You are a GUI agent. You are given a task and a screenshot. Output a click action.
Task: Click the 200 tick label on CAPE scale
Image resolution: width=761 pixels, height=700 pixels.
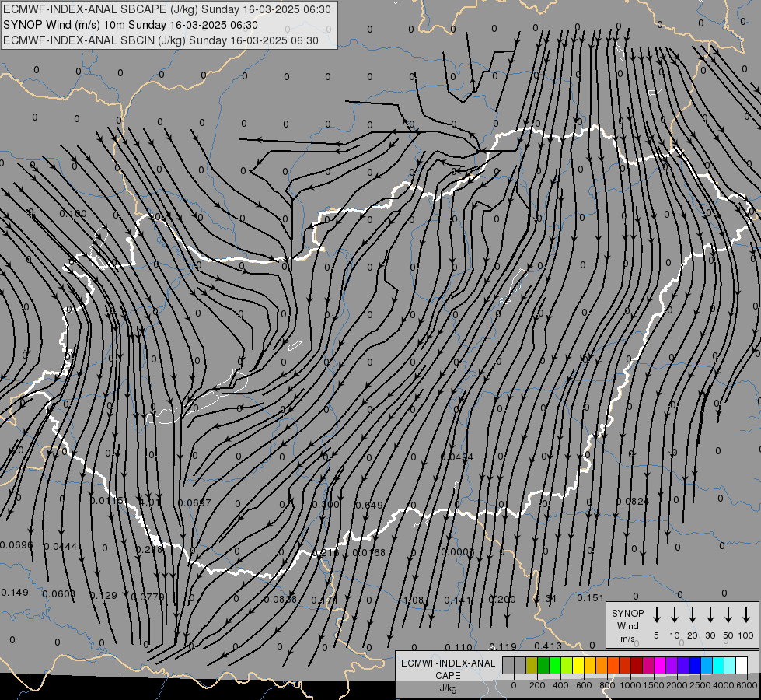tap(537, 685)
